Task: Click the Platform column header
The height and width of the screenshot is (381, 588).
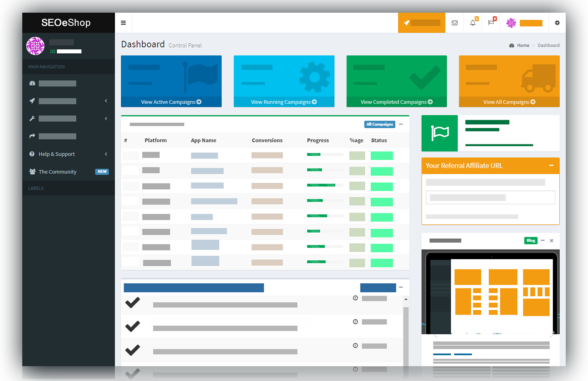Action: coord(156,140)
